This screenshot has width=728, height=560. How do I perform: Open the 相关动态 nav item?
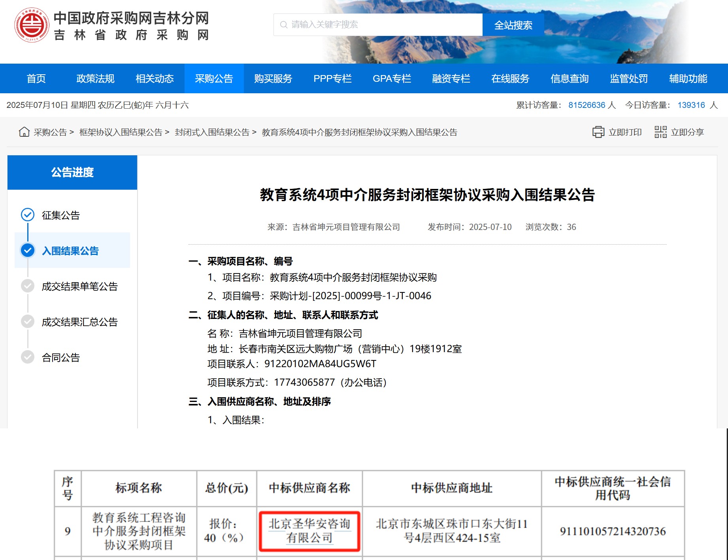pyautogui.click(x=155, y=79)
